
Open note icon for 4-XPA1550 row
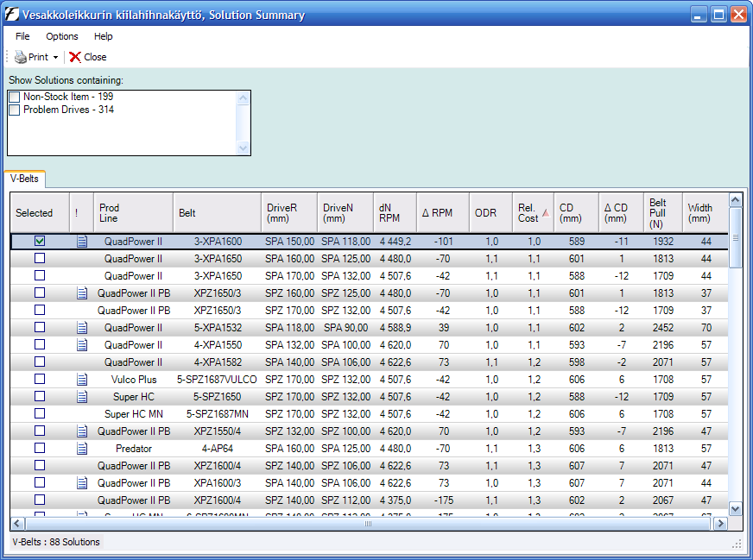pos(82,345)
